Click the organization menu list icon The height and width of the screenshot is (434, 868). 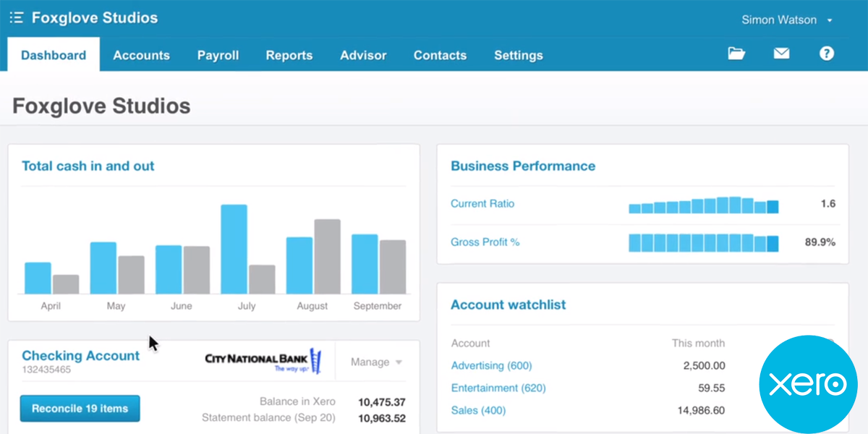(16, 18)
